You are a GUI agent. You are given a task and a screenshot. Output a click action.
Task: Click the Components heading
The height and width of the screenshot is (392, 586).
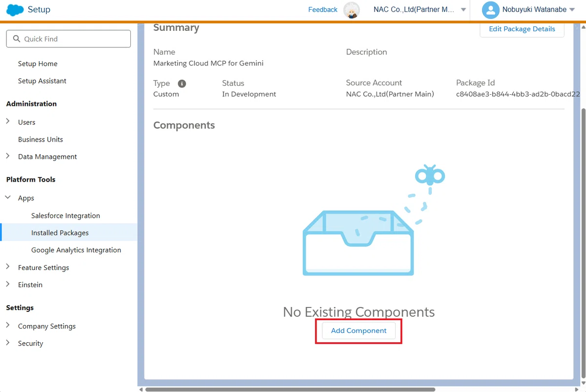coord(184,125)
